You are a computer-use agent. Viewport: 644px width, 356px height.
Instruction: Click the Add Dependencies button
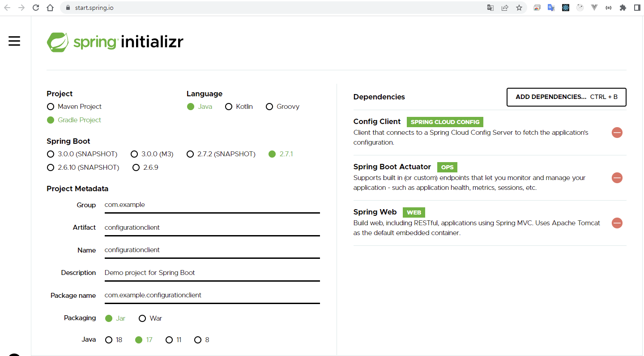(566, 97)
